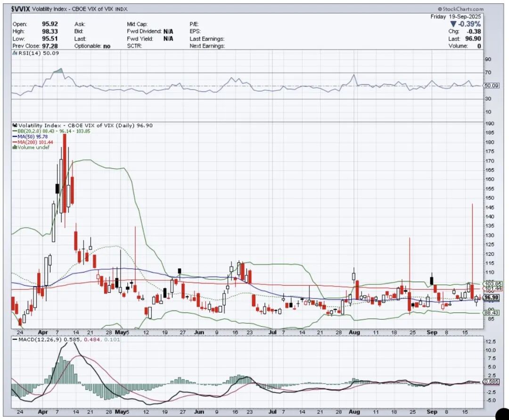The height and width of the screenshot is (420, 509).
Task: Click the 'RSI(14) 50.09' indicator label
Action: 39,53
